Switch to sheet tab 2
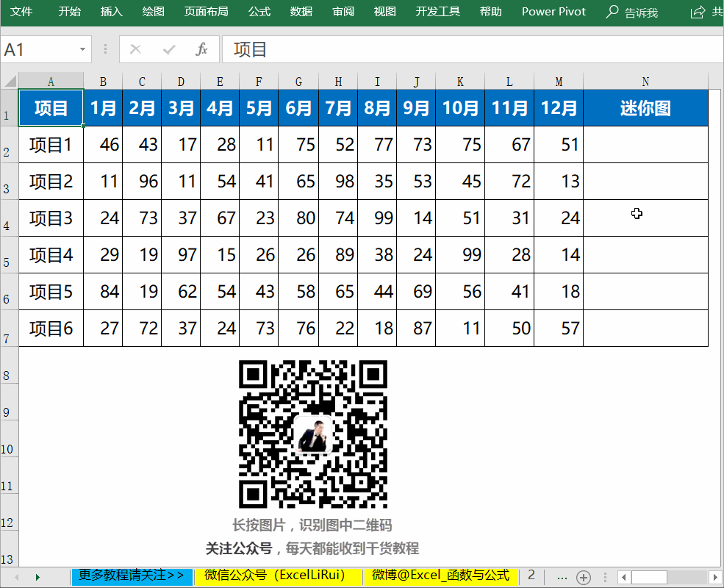The width and height of the screenshot is (724, 588). tap(531, 576)
